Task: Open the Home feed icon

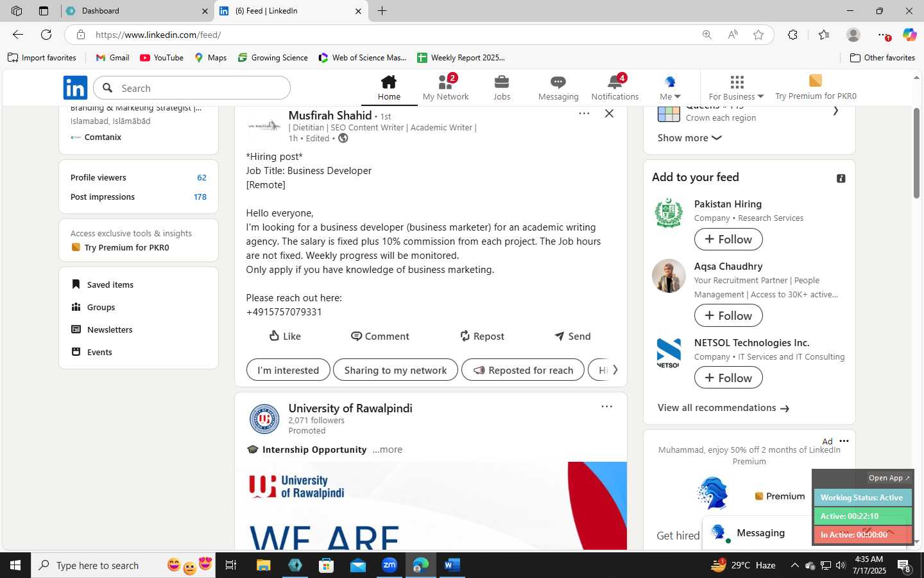Action: pyautogui.click(x=389, y=82)
